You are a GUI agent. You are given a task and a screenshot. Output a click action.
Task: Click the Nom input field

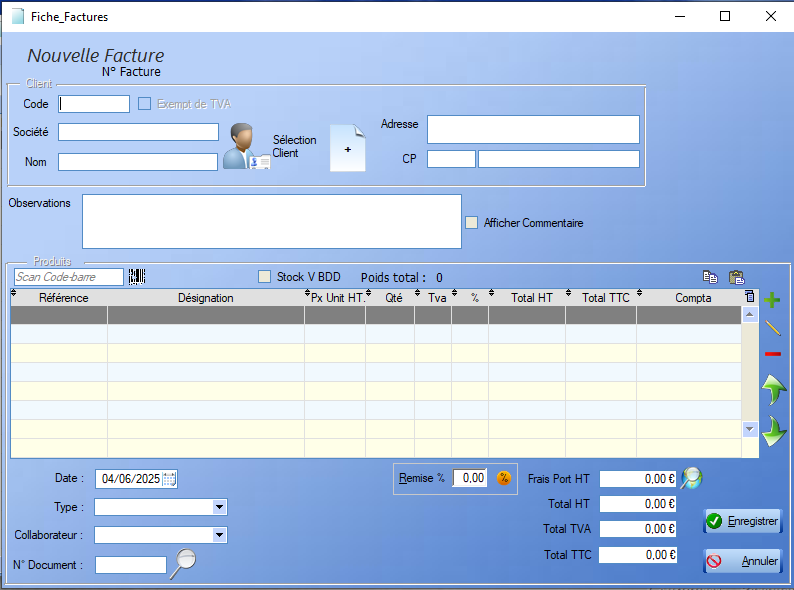[x=138, y=162]
